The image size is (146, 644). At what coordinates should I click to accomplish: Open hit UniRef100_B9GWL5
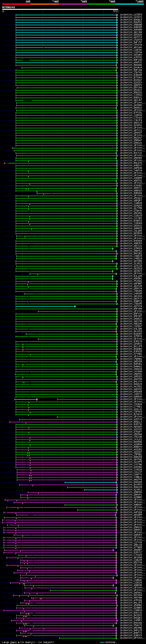(x=131, y=20)
